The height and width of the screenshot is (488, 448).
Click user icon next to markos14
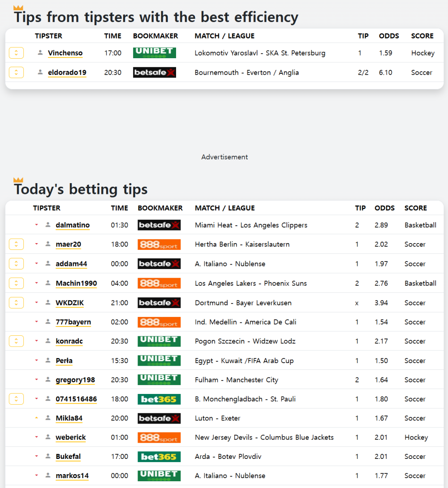(48, 475)
